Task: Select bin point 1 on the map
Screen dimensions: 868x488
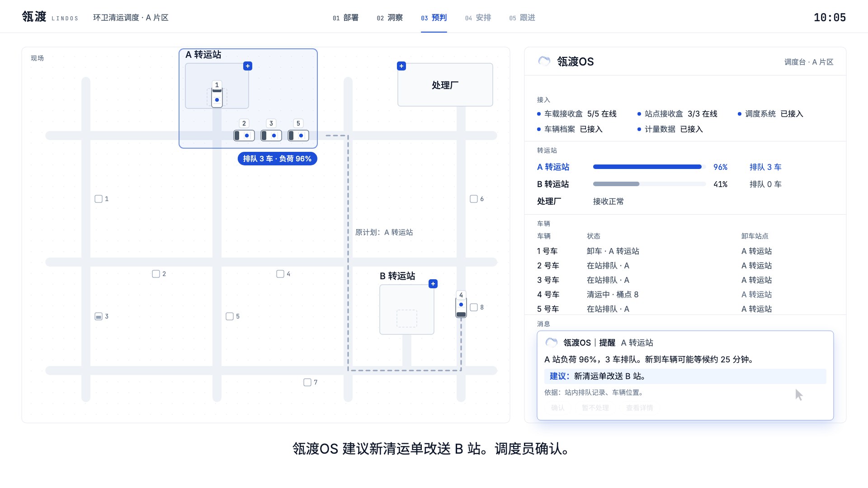Action: (99, 199)
